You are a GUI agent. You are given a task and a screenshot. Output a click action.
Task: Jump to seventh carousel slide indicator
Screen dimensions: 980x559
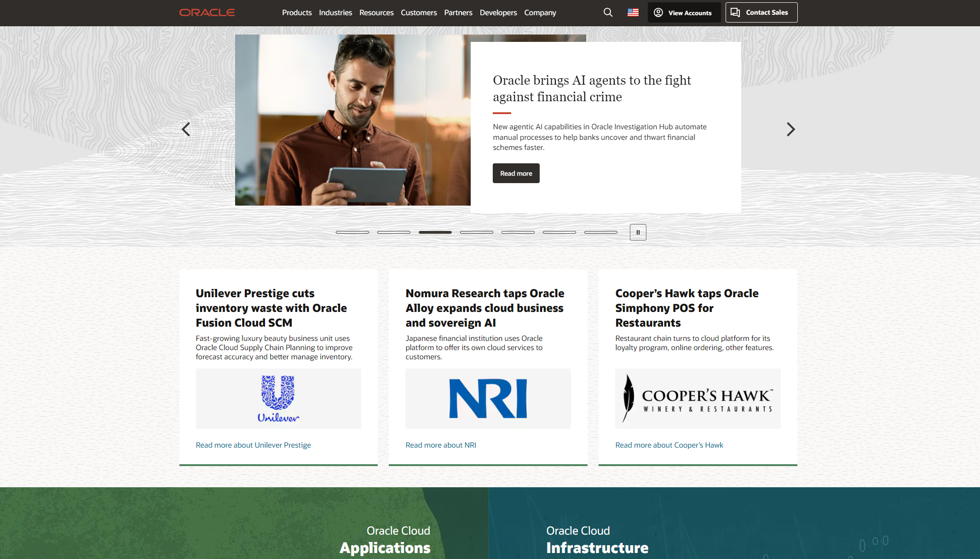[601, 232]
